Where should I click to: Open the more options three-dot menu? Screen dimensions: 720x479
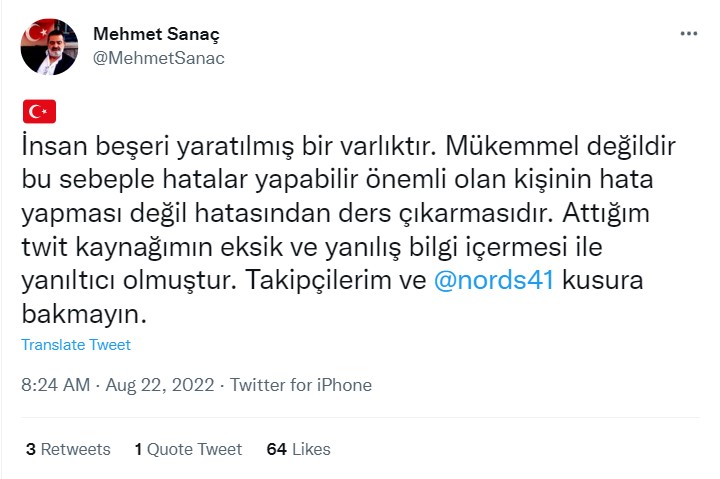688,33
